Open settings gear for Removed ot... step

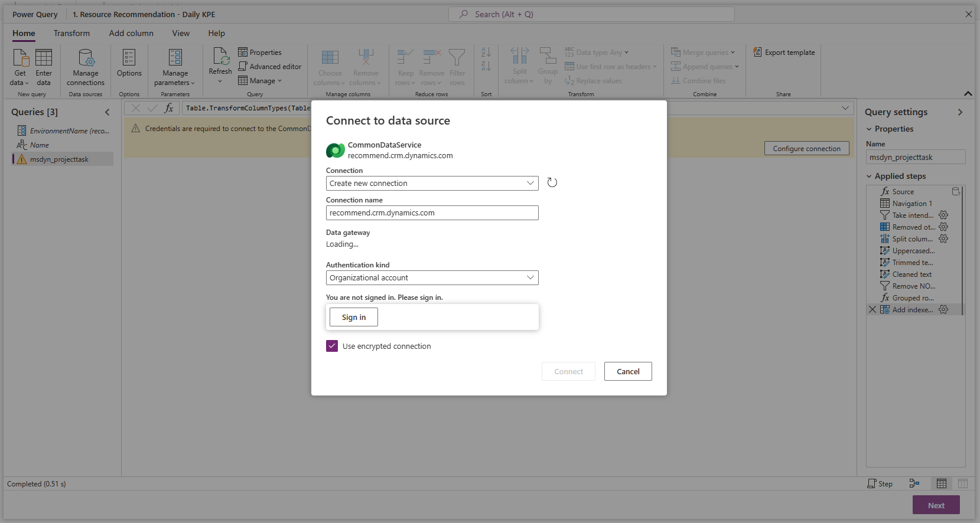(943, 227)
